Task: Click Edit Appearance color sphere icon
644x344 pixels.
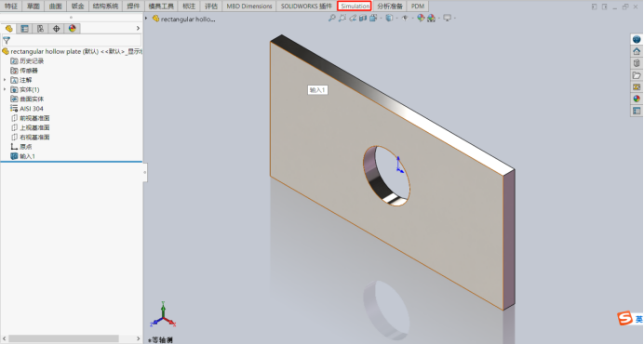Action: (421, 18)
